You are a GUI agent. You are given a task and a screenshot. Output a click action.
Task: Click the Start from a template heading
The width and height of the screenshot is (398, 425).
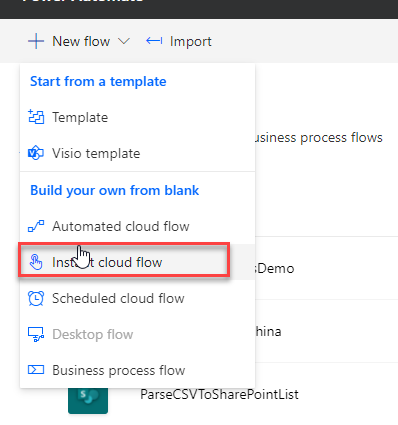pos(98,81)
